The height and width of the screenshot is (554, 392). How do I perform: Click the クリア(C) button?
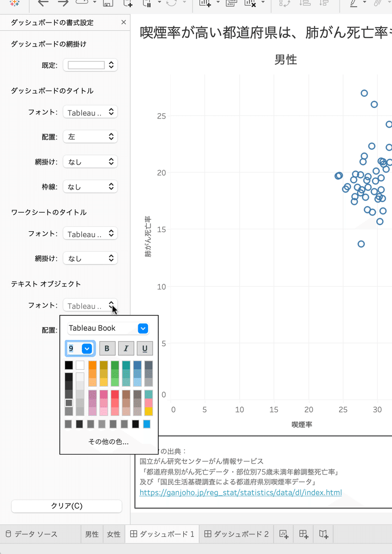(67, 506)
